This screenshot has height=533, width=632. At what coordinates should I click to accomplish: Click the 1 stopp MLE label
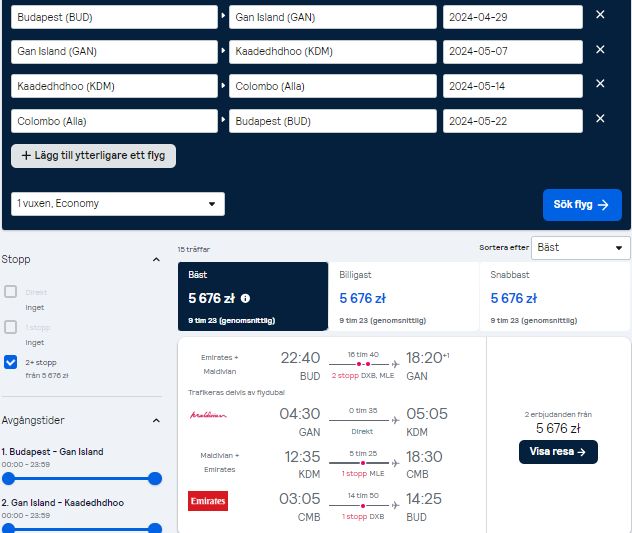point(363,473)
